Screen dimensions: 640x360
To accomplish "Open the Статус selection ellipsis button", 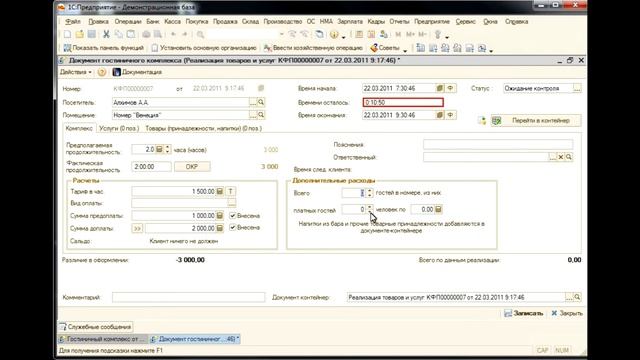I will [577, 88].
